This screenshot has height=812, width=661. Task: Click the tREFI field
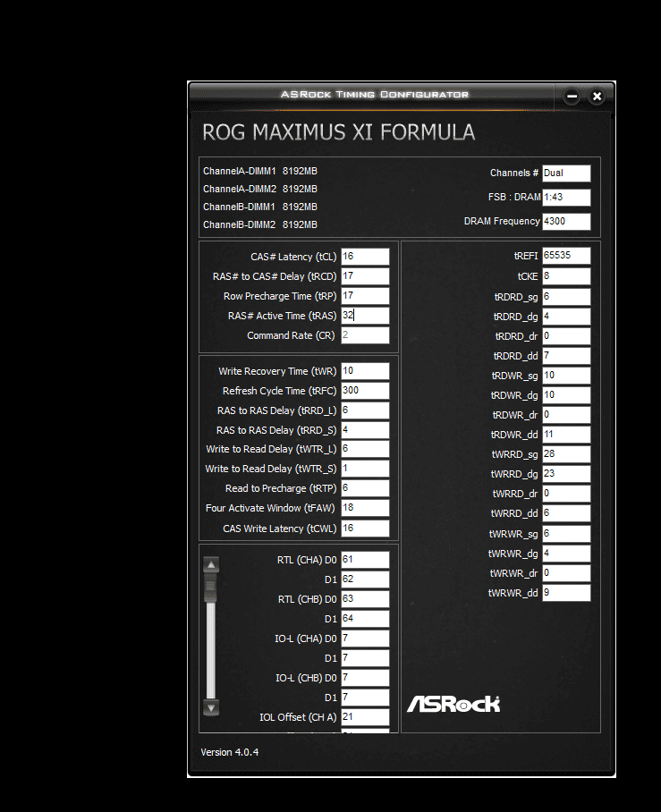(566, 255)
